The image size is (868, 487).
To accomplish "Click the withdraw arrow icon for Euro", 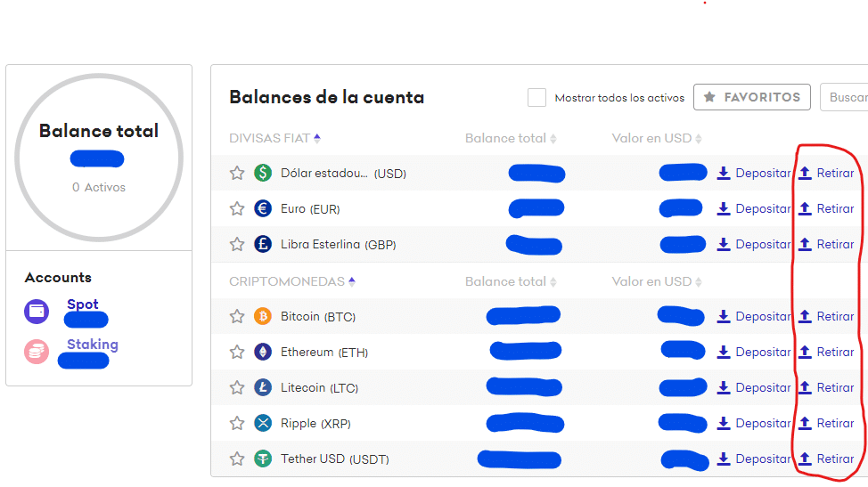I will click(x=806, y=208).
